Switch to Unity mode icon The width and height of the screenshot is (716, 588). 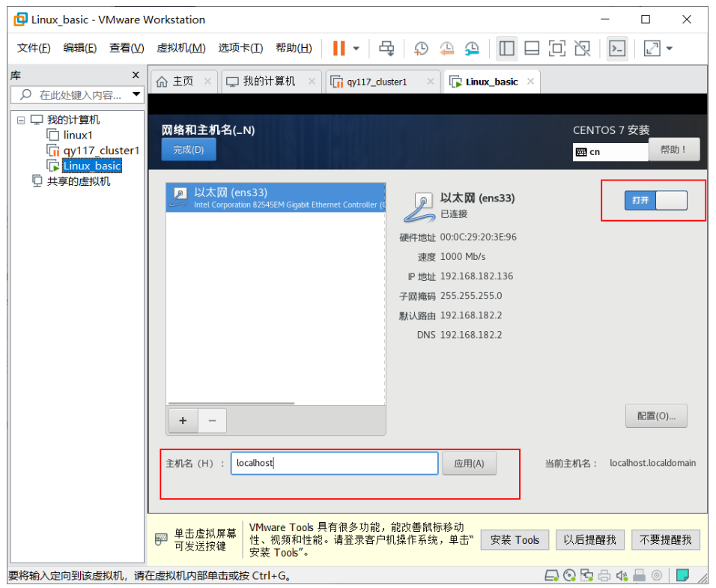click(x=582, y=48)
